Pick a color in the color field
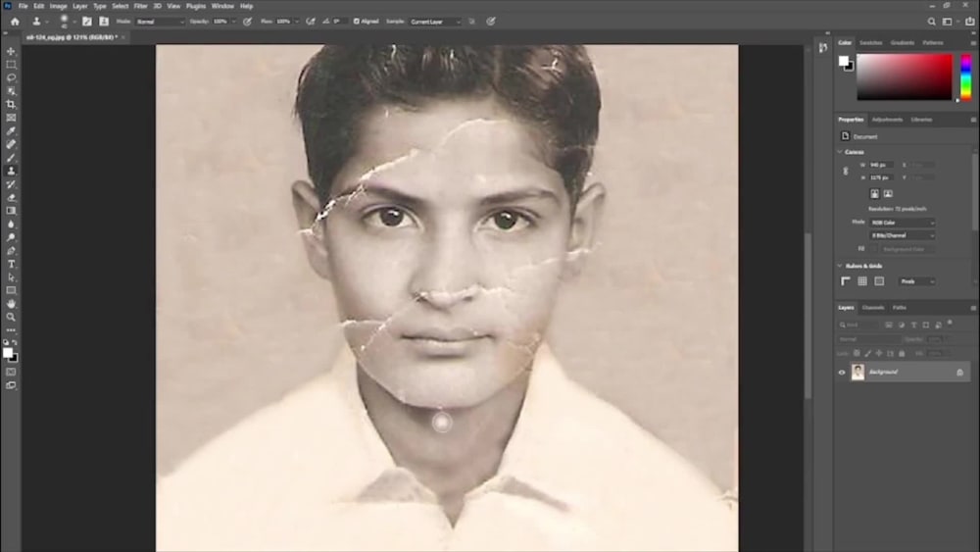Screen dimensions: 980x552 (x=905, y=76)
